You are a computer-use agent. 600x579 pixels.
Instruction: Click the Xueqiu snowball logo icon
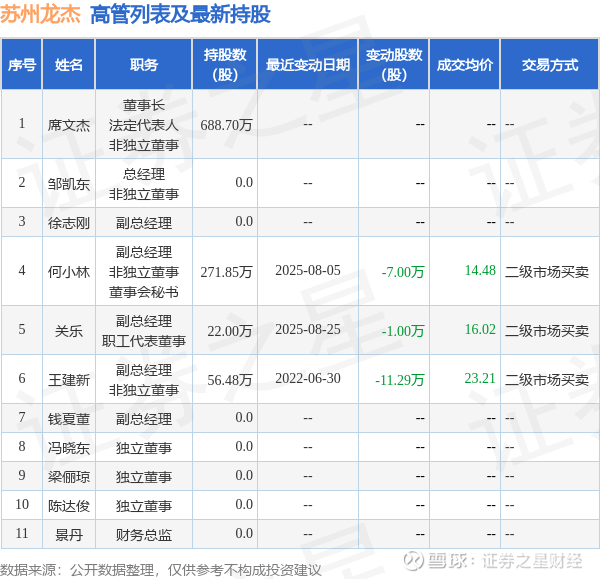tap(413, 561)
